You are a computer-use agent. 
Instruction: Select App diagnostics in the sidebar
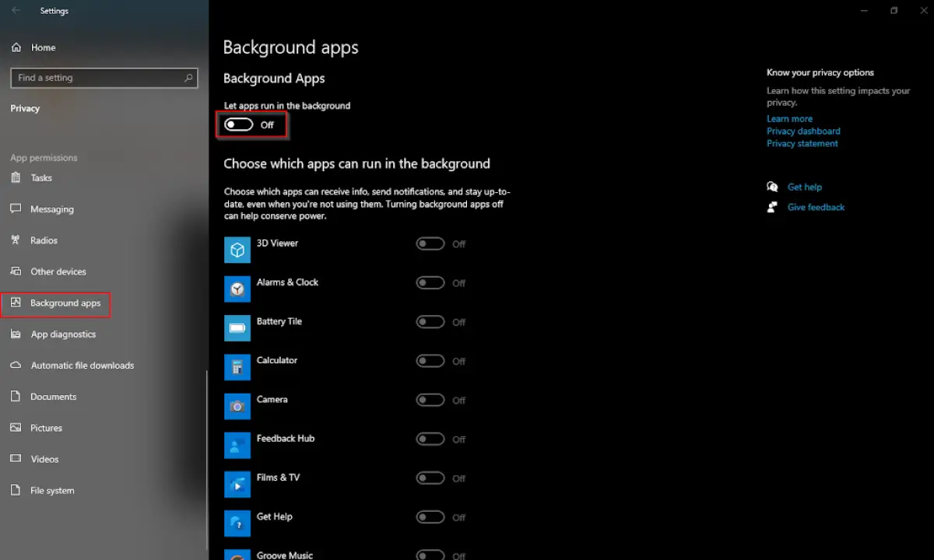pyautogui.click(x=64, y=334)
